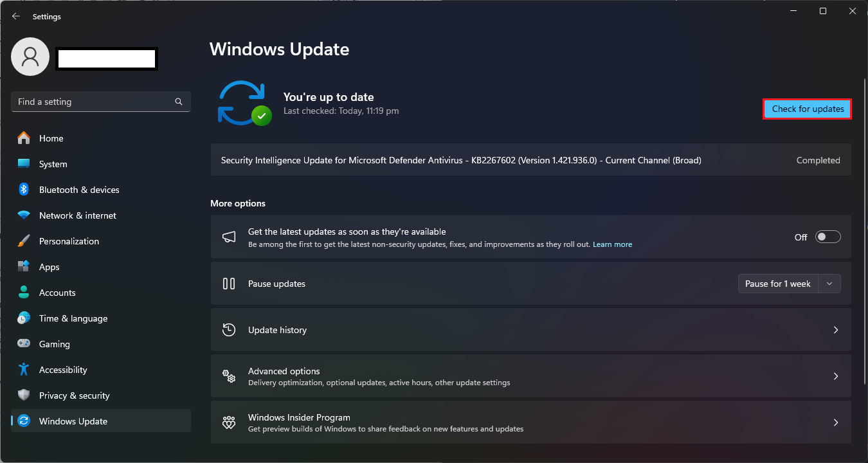The height and width of the screenshot is (463, 868).
Task: Go to Time & language
Action: 101,318
